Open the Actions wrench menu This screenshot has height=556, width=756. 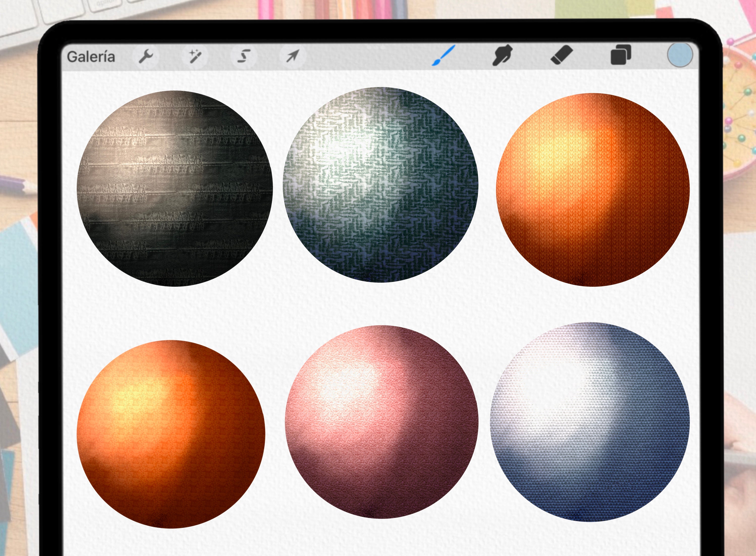pyautogui.click(x=146, y=56)
